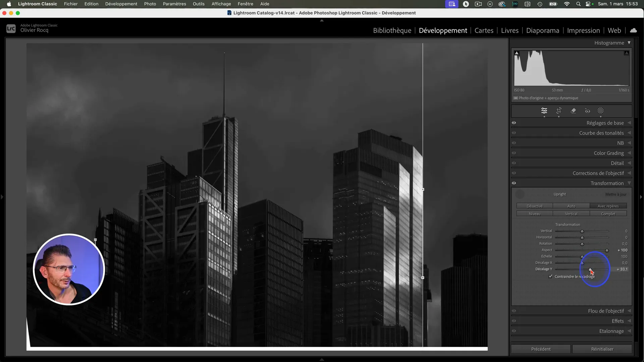Open the Paramètres menu

point(174,4)
